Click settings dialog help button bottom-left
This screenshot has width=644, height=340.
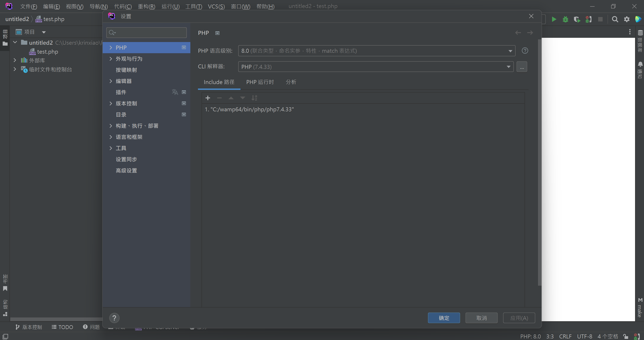tap(114, 318)
